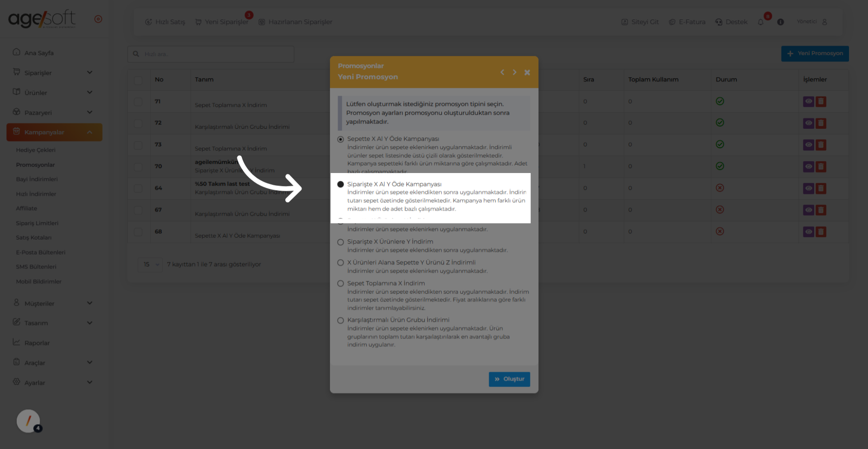Open Destek support

point(731,22)
